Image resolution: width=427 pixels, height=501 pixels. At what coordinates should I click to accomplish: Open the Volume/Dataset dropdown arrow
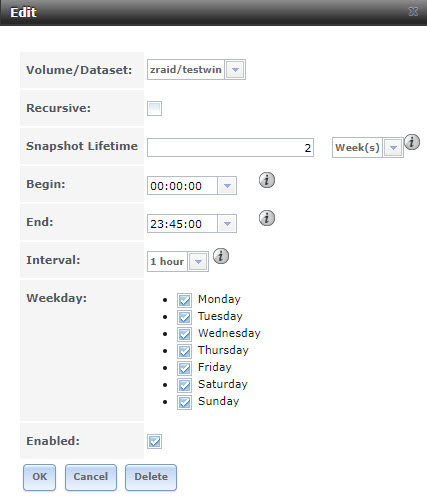click(235, 70)
